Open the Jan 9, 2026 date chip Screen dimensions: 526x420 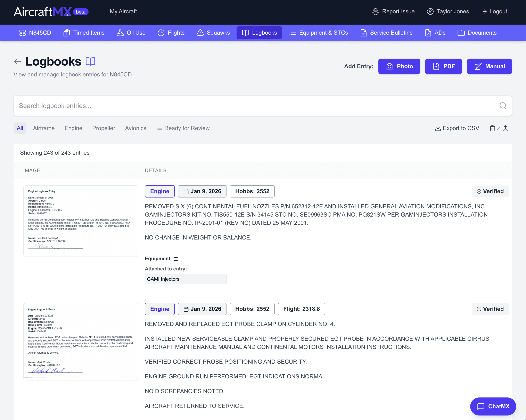(202, 191)
